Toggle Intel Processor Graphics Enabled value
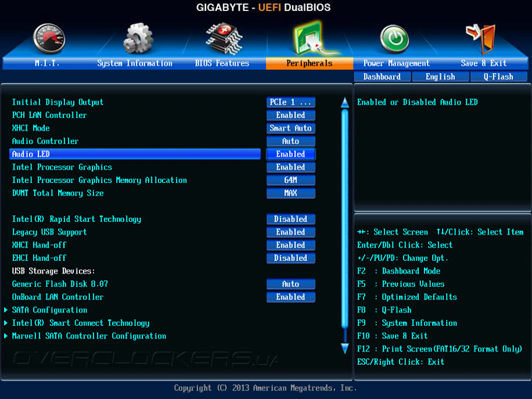 click(291, 167)
